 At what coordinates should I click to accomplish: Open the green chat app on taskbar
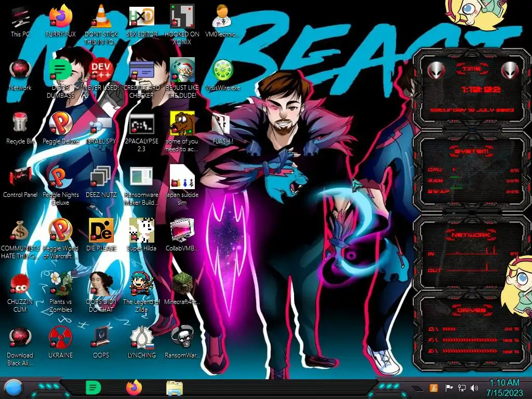point(93,388)
